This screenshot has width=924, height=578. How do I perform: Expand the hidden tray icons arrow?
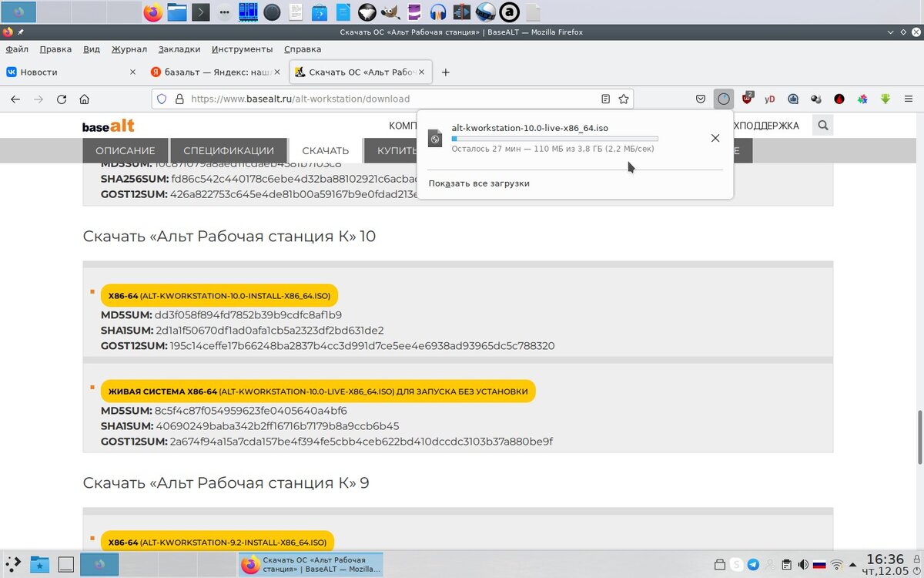[x=852, y=564]
